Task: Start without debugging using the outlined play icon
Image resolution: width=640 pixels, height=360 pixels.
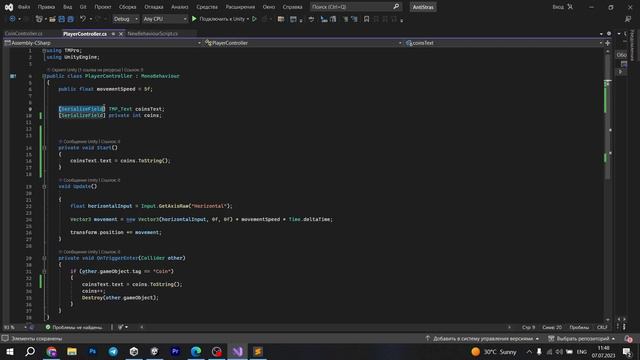Action: point(254,19)
